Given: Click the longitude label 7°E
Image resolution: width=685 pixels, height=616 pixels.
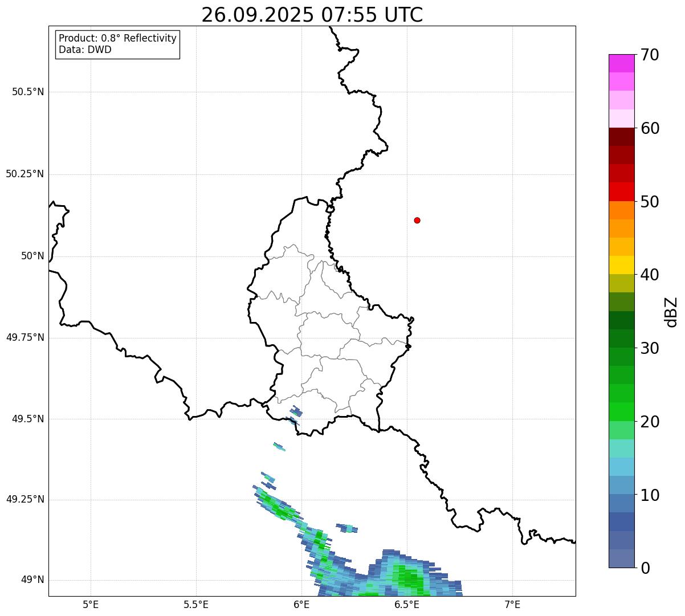Looking at the screenshot, I should pyautogui.click(x=512, y=604).
